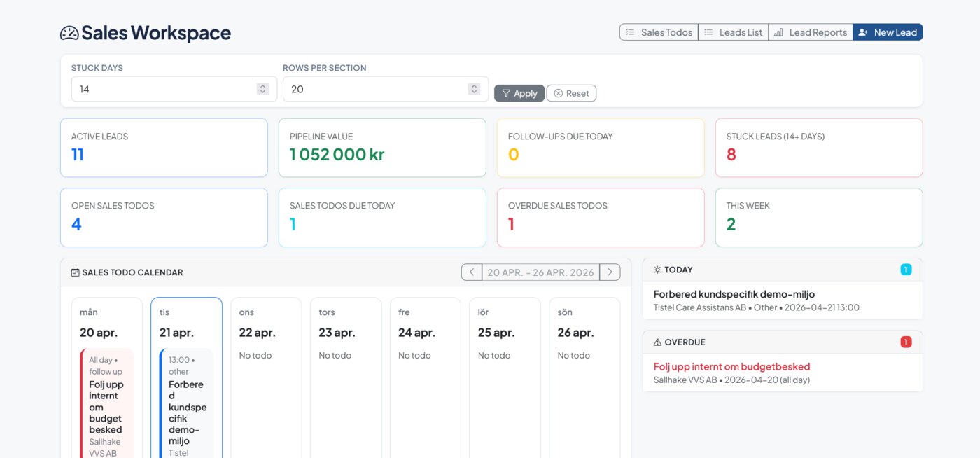
Task: Open the Leads List view
Action: coord(732,32)
